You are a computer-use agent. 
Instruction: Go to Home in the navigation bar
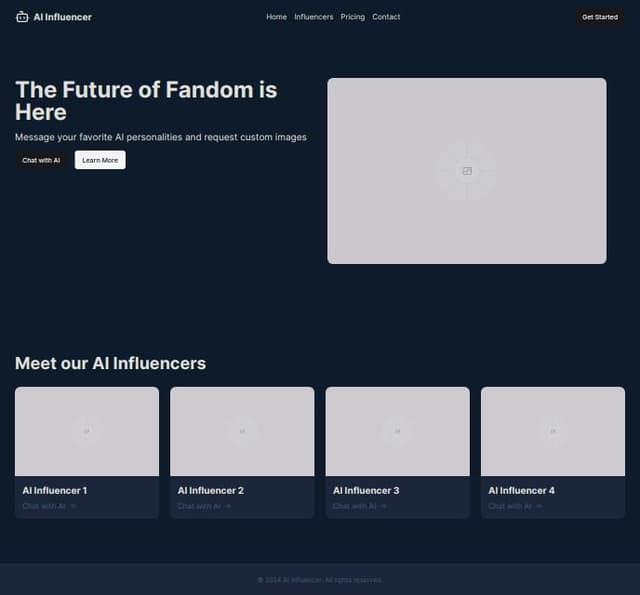(276, 17)
